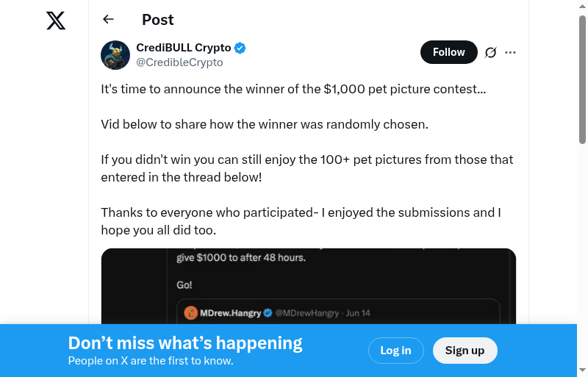Click the X logo icon

[56, 21]
